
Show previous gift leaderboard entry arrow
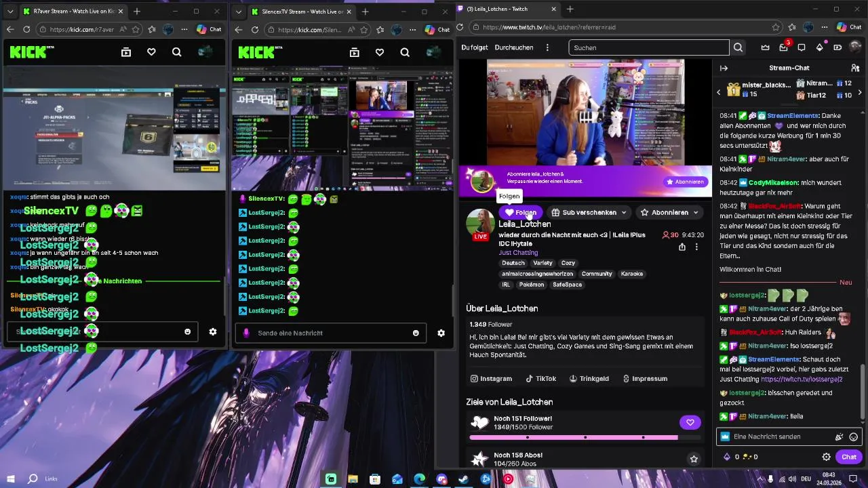pos(719,92)
